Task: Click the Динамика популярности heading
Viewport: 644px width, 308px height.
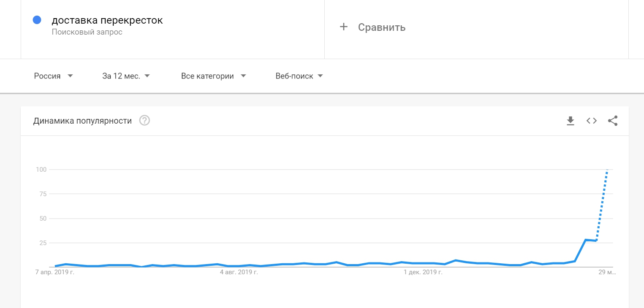Action: coord(82,121)
